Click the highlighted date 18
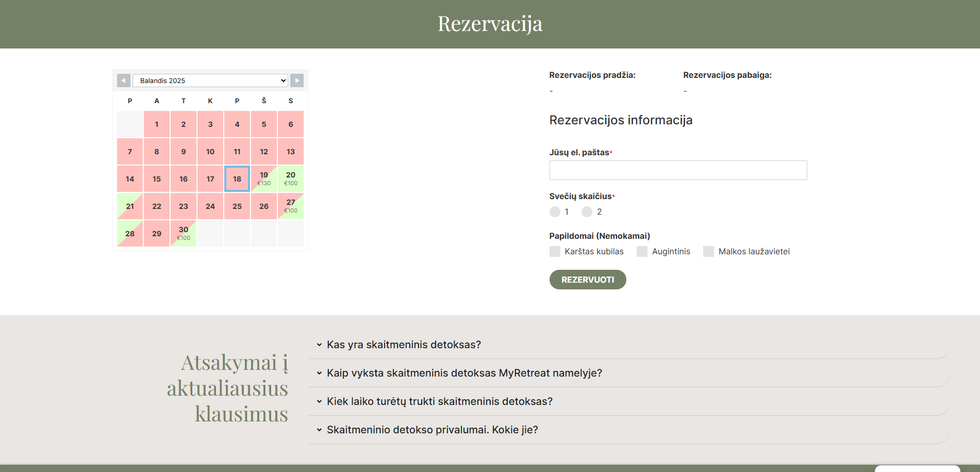This screenshot has height=472, width=980. (x=237, y=178)
